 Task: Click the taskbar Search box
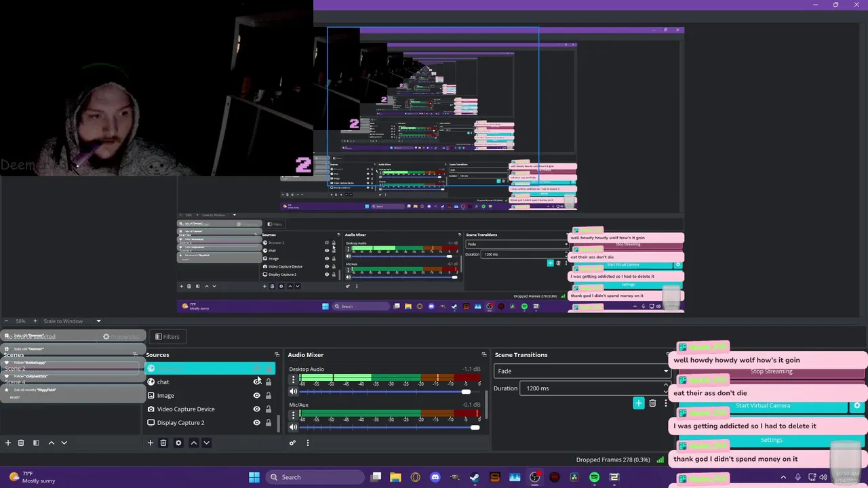(315, 477)
